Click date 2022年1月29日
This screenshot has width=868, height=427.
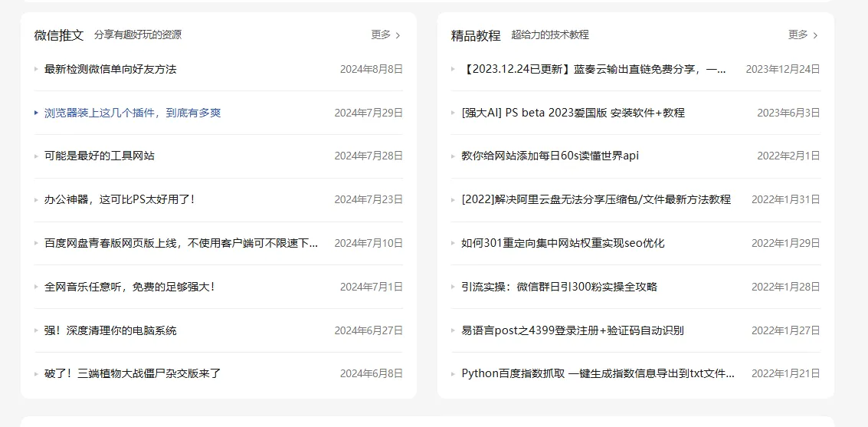tap(785, 242)
